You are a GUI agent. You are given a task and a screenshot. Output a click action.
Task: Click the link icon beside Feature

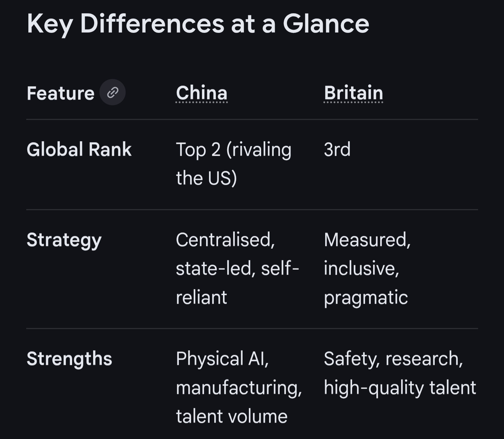coord(112,92)
